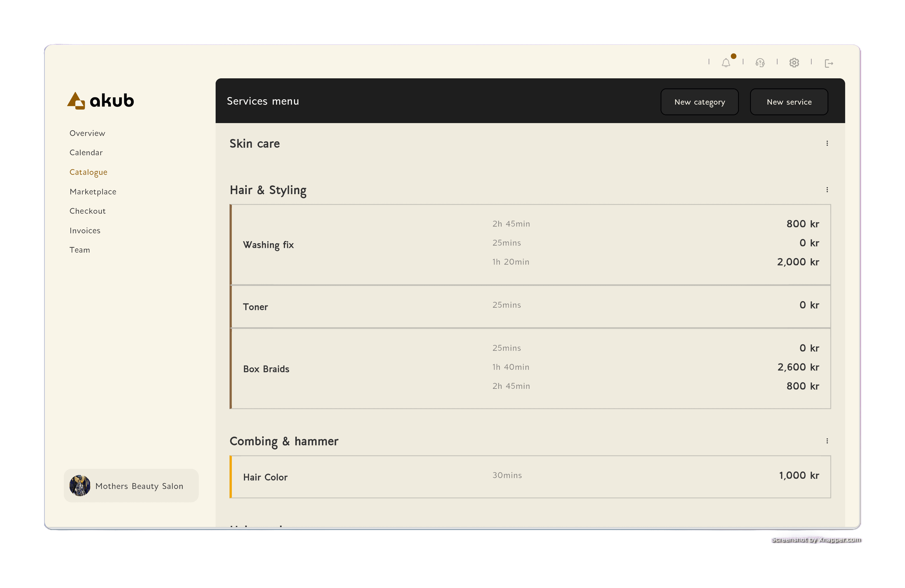Click the Hair Color 30mins duration
Viewport: 905px width, 588px height.
[507, 475]
